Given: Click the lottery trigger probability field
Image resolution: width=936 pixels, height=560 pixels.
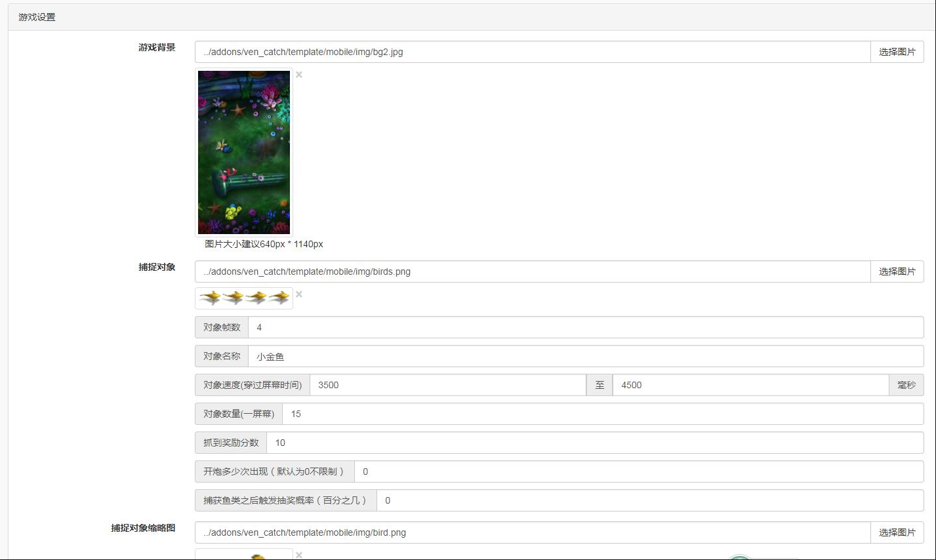Looking at the screenshot, I should [x=649, y=500].
